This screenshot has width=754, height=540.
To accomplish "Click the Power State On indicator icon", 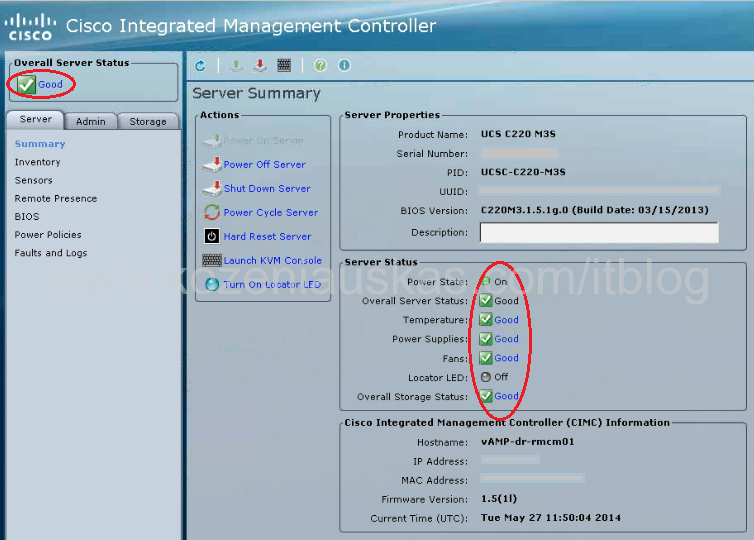I will tap(486, 281).
